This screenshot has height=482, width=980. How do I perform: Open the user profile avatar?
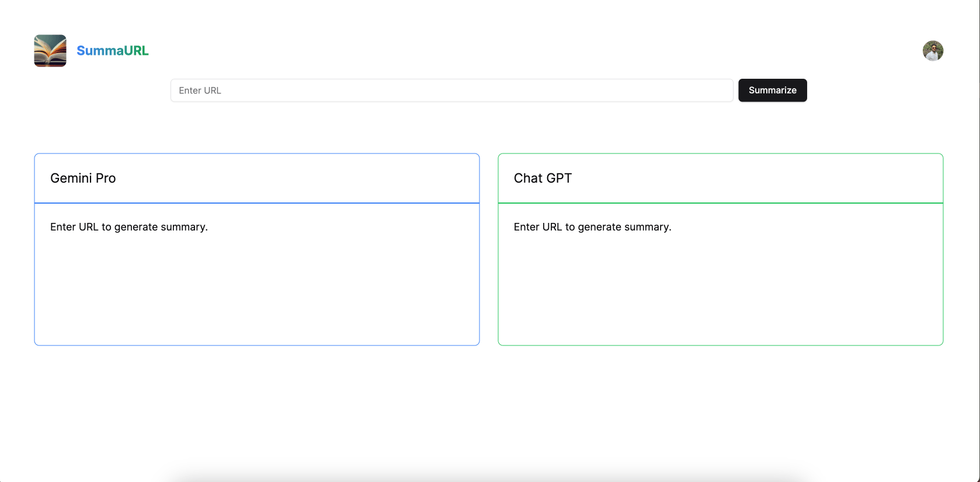click(933, 51)
